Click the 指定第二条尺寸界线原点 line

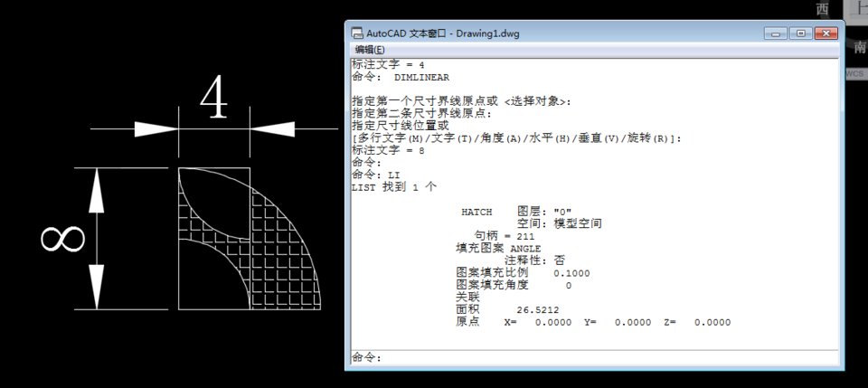pos(422,114)
